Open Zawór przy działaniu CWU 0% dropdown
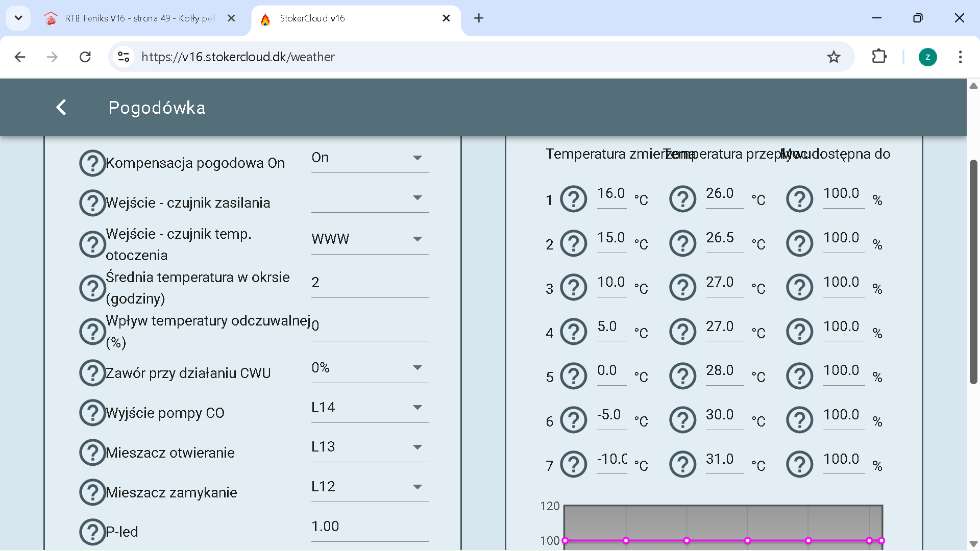This screenshot has height=551, width=980. coord(370,368)
